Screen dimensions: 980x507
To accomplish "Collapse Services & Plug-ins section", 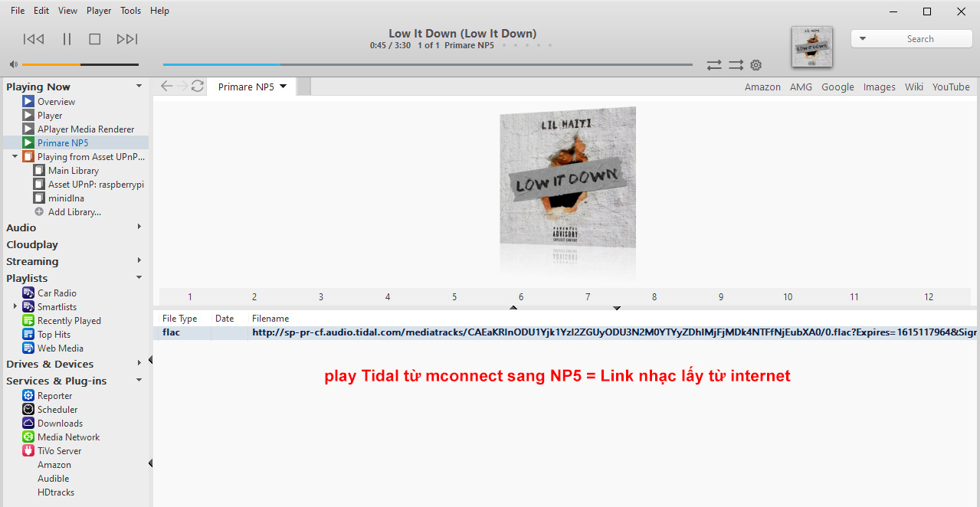I will click(139, 380).
